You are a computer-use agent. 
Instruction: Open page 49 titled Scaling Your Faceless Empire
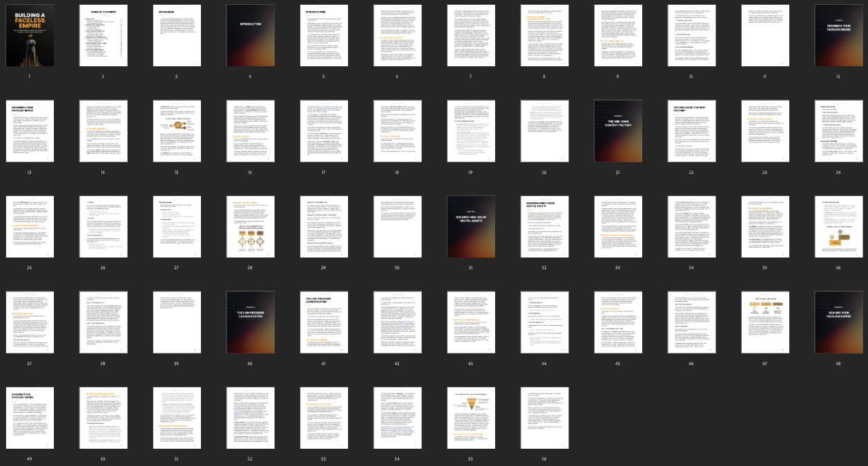point(29,418)
